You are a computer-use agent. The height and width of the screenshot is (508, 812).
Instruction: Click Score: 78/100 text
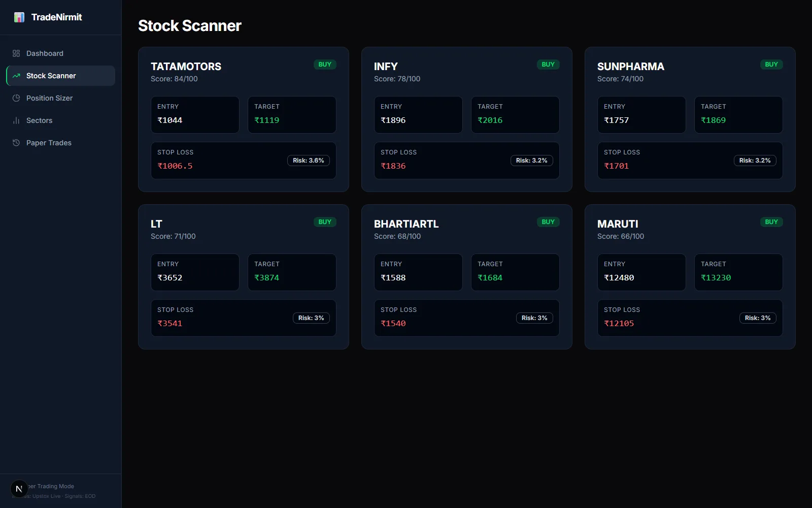(x=397, y=79)
